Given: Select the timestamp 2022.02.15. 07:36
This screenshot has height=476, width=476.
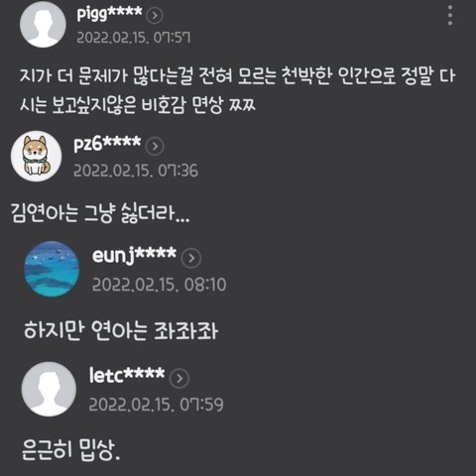Looking at the screenshot, I should click(136, 171).
